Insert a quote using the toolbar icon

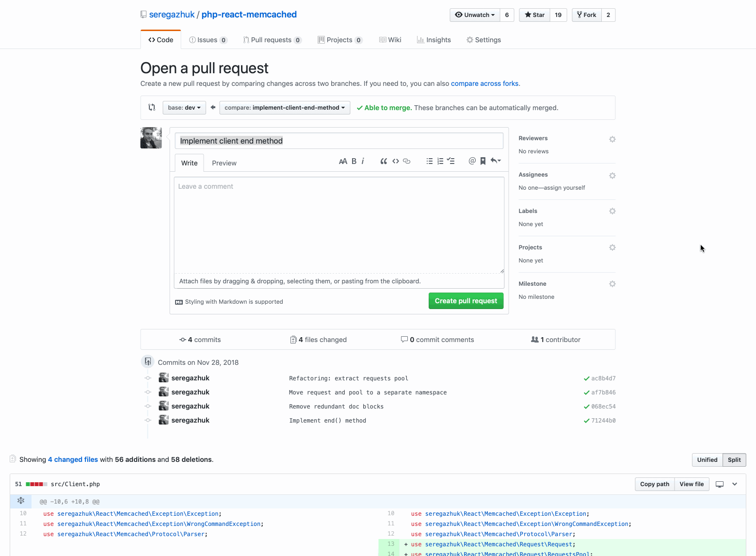coord(384,161)
